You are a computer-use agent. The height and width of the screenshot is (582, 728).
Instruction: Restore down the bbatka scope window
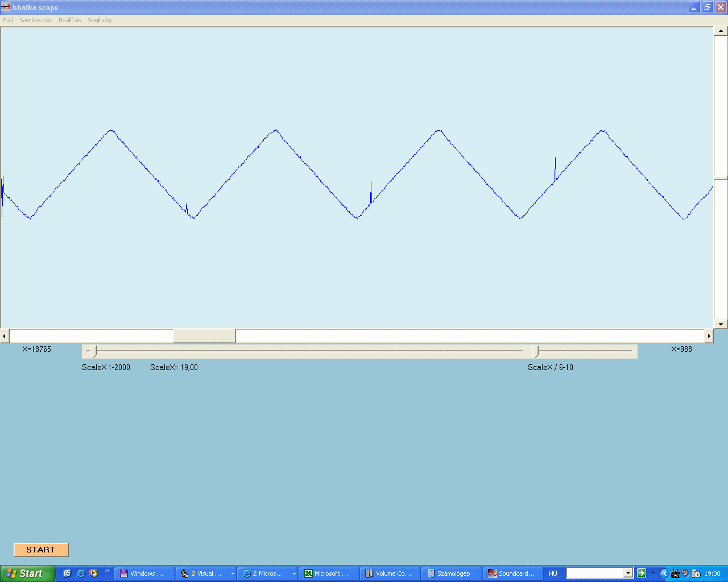tap(708, 7)
